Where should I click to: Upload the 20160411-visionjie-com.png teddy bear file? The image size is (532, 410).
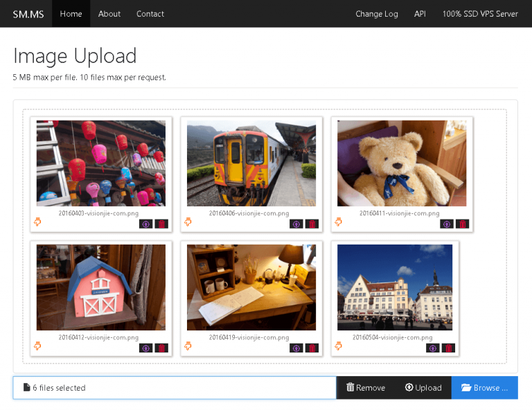447,224
